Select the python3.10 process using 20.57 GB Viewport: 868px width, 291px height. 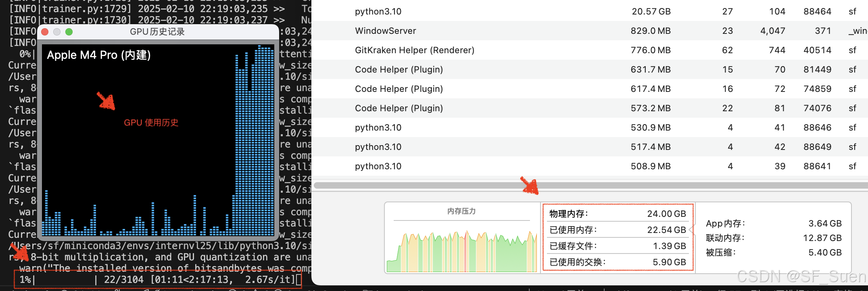[590, 11]
